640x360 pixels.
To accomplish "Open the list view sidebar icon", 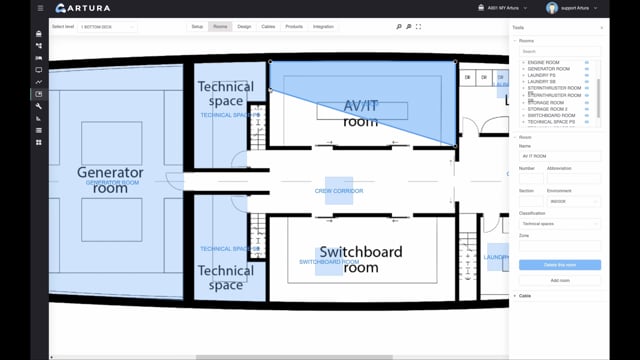I will pos(39,130).
